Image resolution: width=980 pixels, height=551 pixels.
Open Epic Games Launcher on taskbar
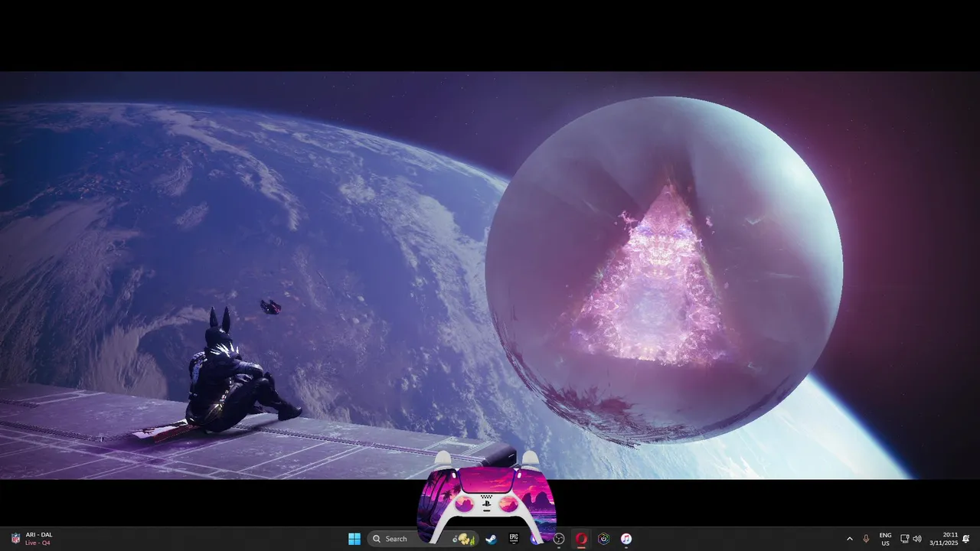tap(514, 539)
